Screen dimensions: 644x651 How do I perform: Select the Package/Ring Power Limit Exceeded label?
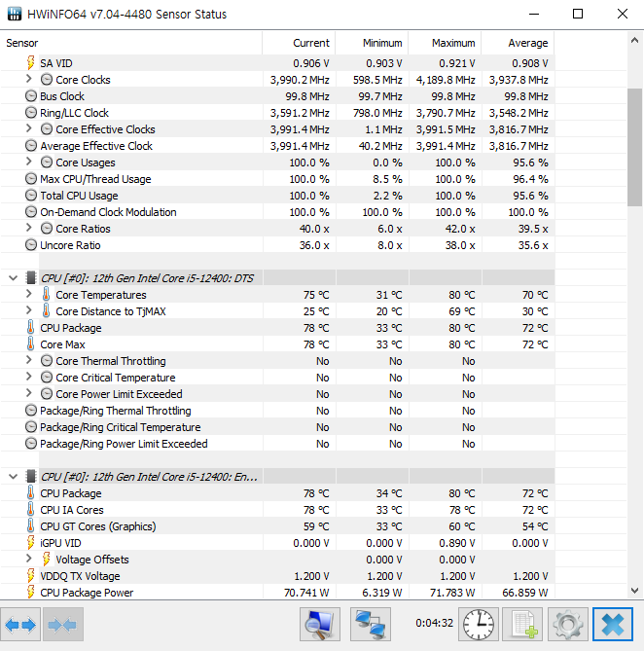tap(124, 444)
